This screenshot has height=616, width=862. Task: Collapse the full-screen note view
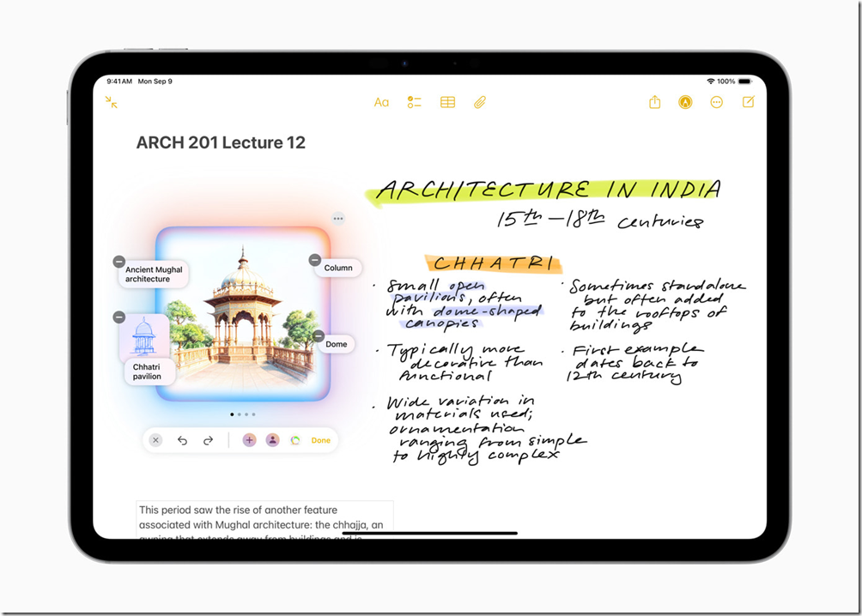pos(112,103)
